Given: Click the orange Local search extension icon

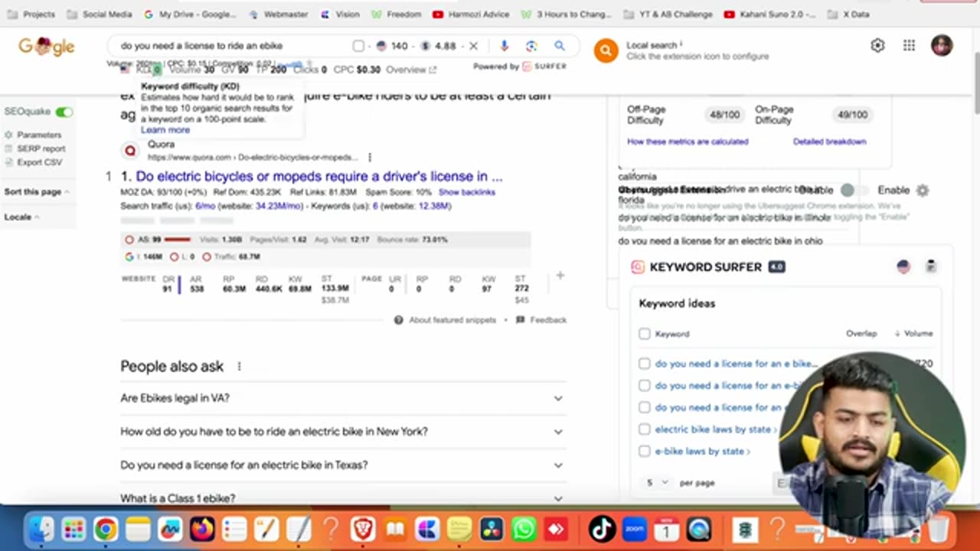Looking at the screenshot, I should pyautogui.click(x=606, y=51).
